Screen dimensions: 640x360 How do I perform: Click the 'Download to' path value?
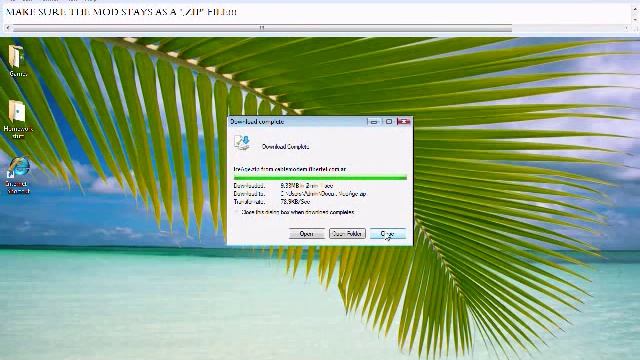[x=323, y=194]
